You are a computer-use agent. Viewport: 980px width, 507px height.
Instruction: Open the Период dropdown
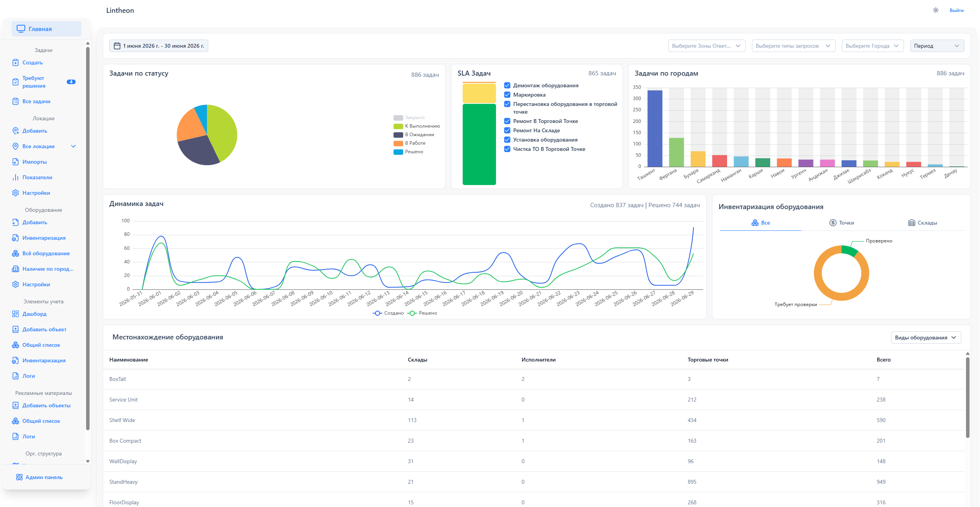click(937, 46)
